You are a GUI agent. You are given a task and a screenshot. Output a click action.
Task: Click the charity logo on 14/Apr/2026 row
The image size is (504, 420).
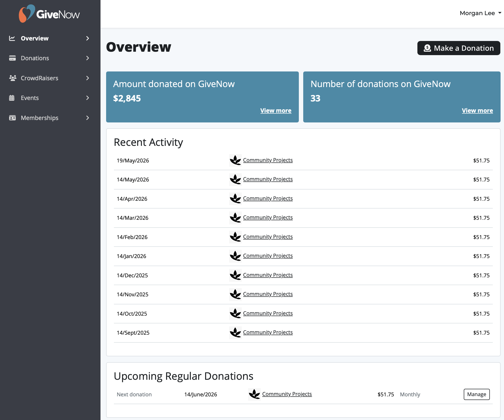click(x=235, y=199)
